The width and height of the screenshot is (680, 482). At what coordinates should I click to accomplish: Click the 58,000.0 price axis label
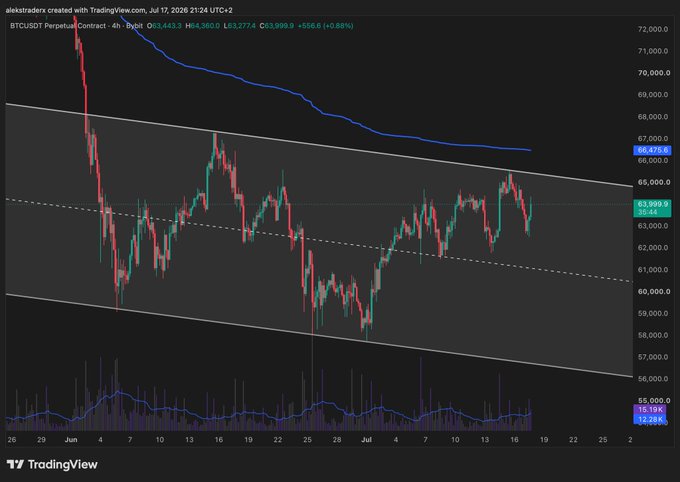tap(653, 335)
